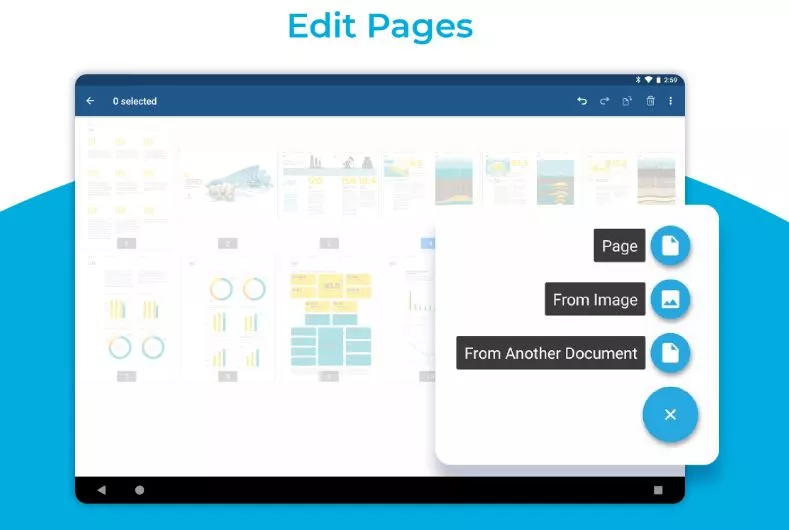Choose the From Image label
Viewport: 789px width, 530px height.
click(x=595, y=299)
